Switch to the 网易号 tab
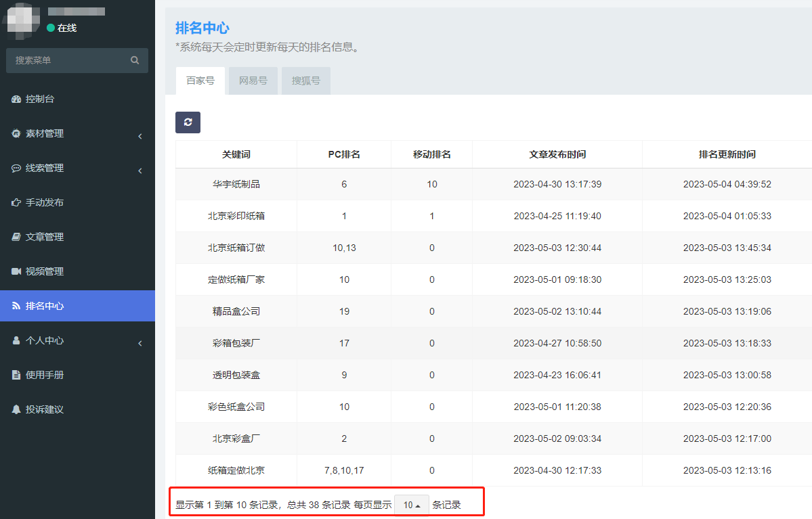 pyautogui.click(x=253, y=81)
